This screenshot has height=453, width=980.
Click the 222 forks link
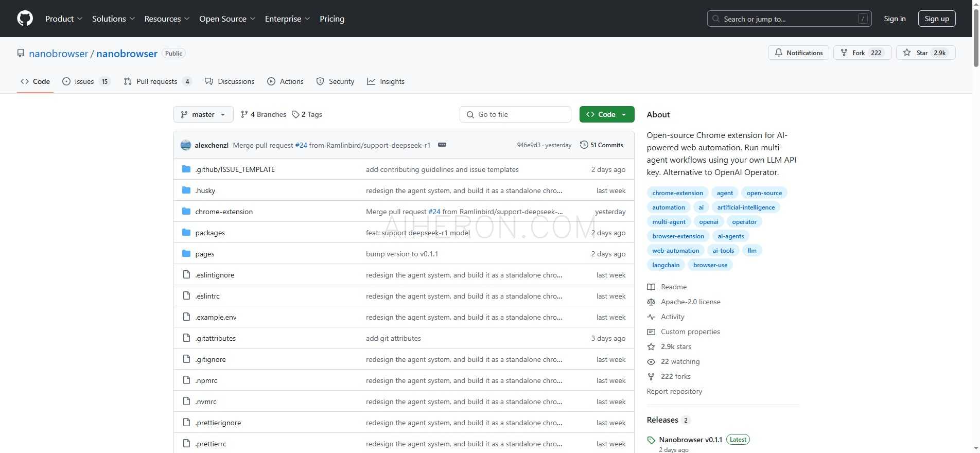(x=675, y=376)
